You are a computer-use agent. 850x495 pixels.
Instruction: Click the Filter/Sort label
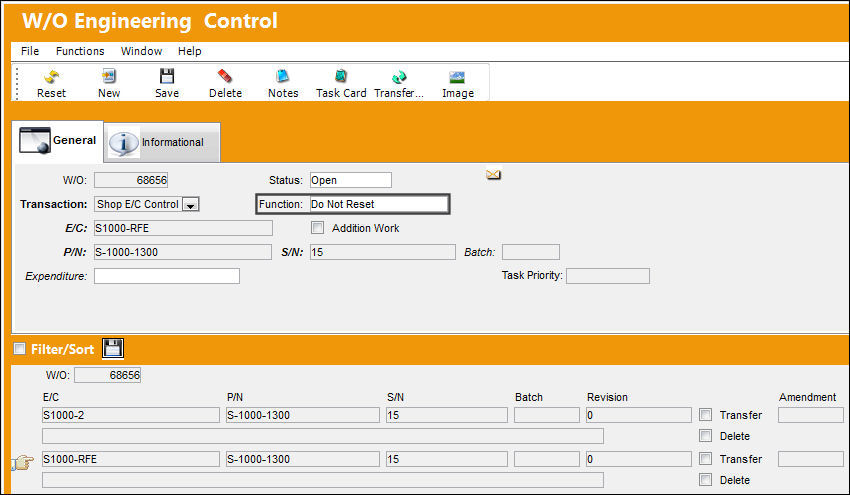pyautogui.click(x=62, y=349)
